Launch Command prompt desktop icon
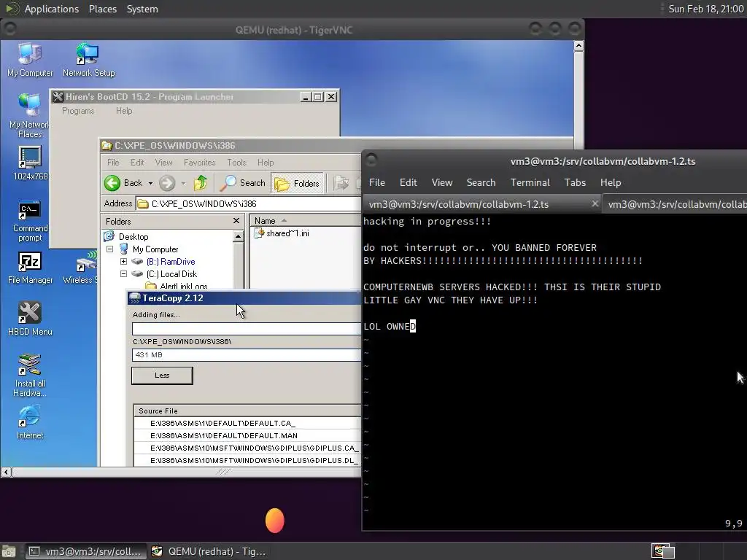747x560 pixels. [30, 220]
